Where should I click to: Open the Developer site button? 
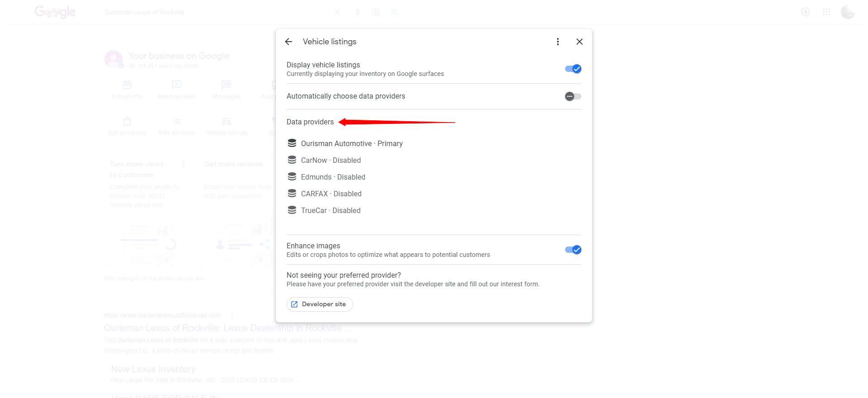(320, 304)
